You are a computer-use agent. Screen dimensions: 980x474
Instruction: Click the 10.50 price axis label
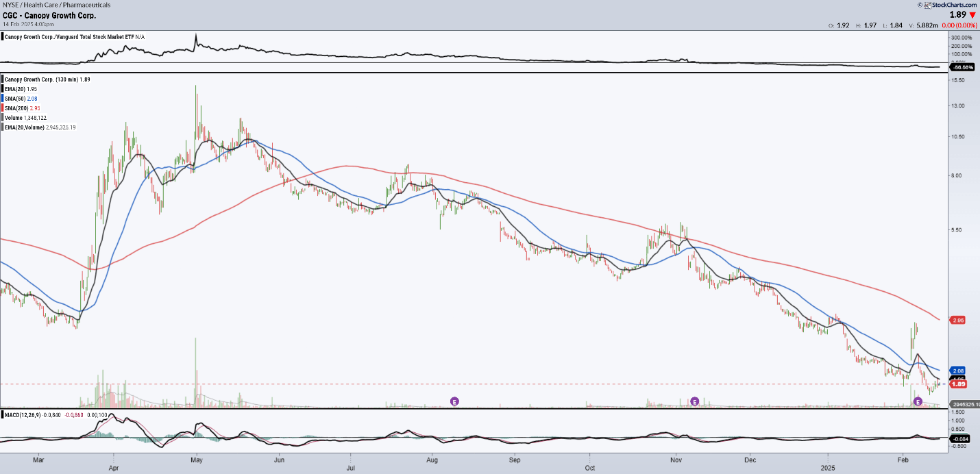click(x=958, y=136)
